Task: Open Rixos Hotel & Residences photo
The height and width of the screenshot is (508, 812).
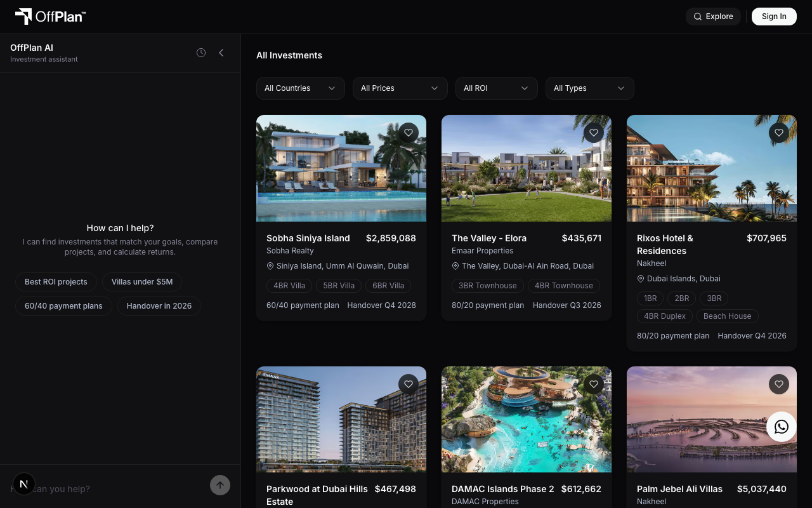Action: pyautogui.click(x=712, y=168)
